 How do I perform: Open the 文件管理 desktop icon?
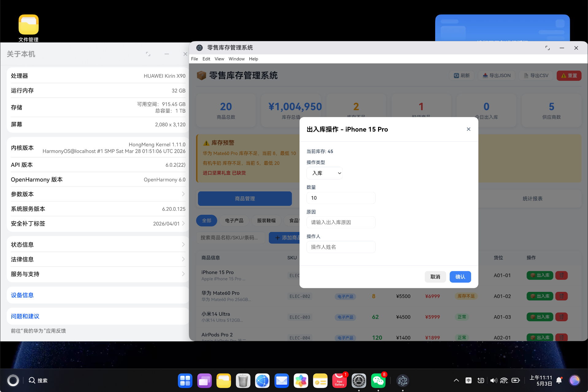(28, 28)
